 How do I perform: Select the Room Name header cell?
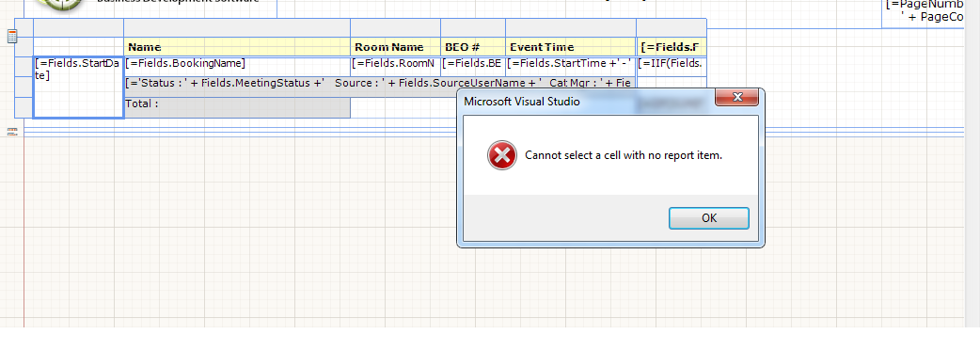coord(396,47)
